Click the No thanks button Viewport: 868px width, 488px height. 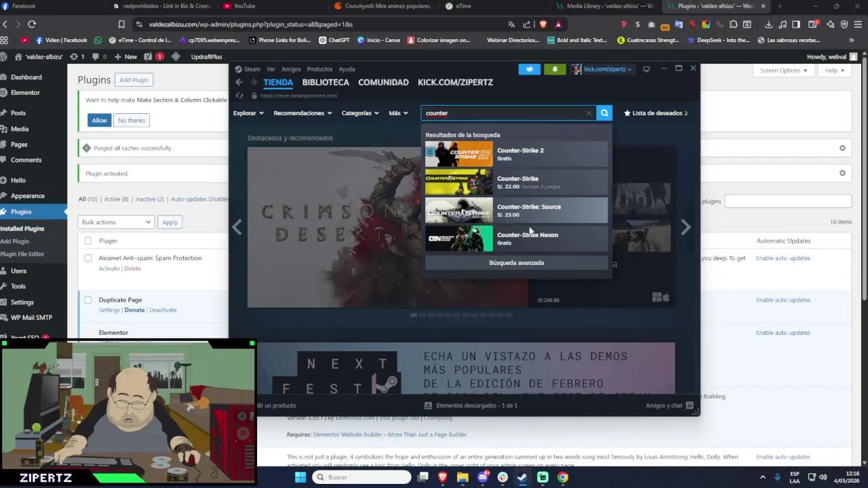pos(132,120)
